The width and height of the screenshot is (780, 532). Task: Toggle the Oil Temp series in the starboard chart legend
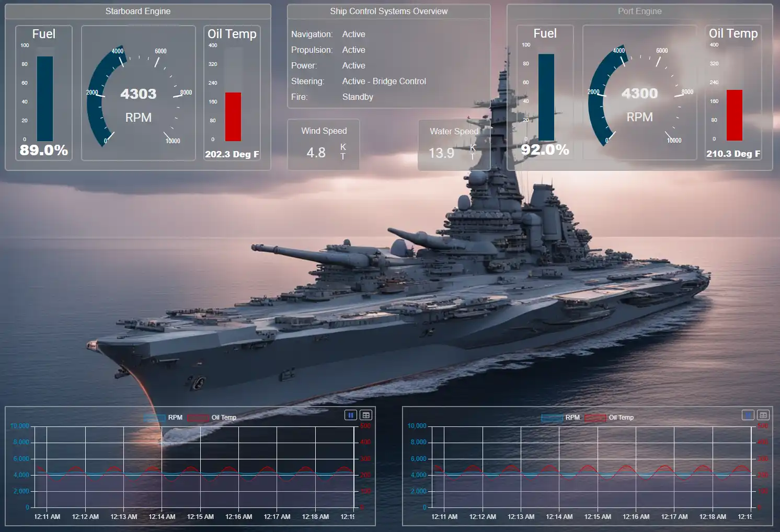[x=224, y=418]
